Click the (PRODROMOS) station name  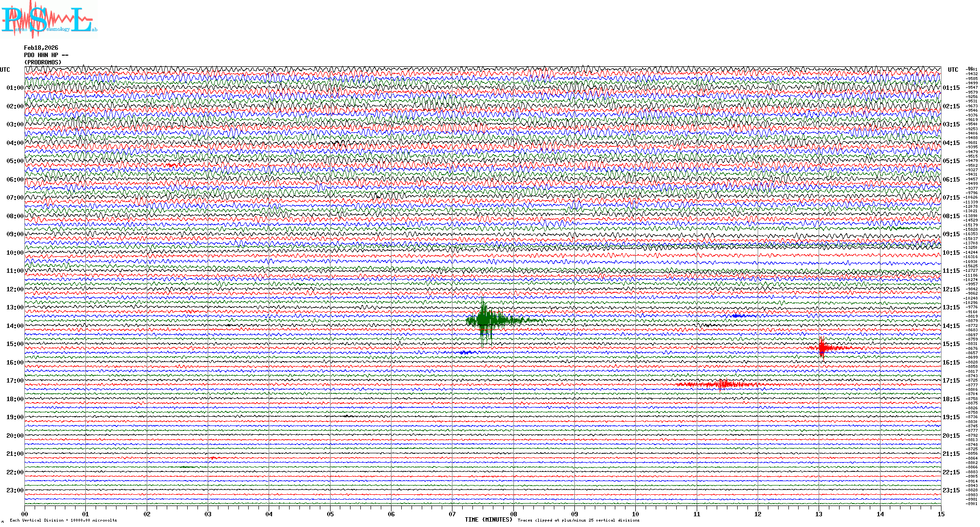tap(43, 62)
